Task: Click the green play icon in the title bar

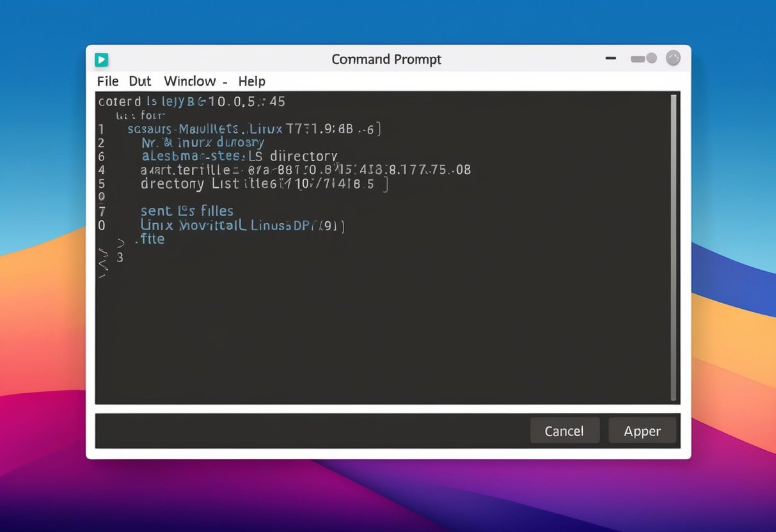Action: (x=101, y=59)
